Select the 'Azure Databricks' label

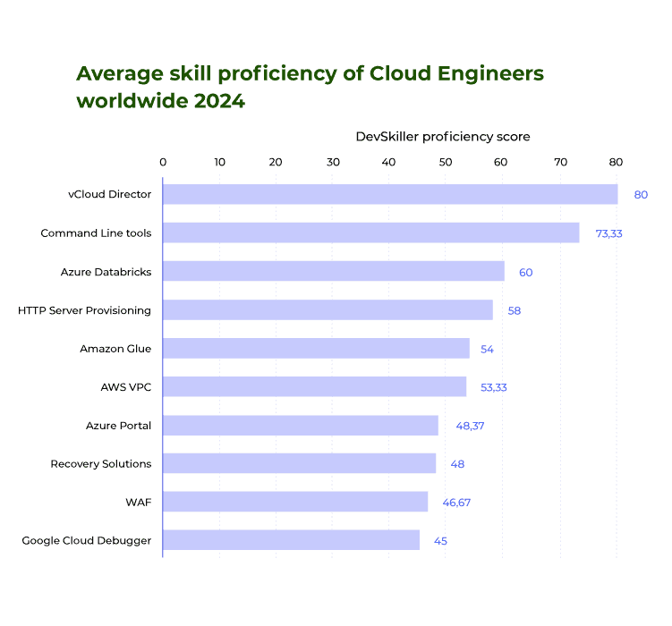(x=106, y=272)
